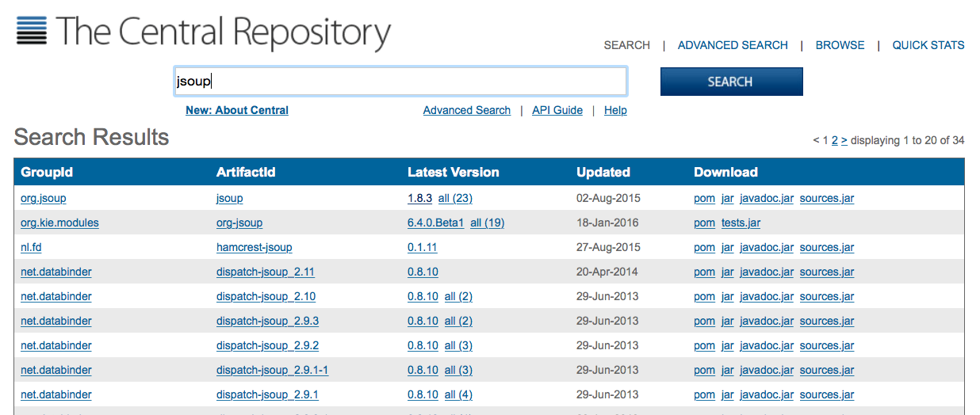Download the pom for dispatch-jsoup_2.10
This screenshot has height=415, width=980.
(704, 296)
